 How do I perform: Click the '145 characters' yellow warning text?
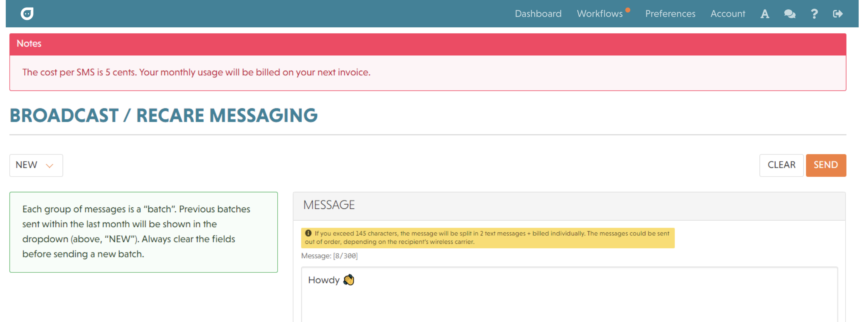tap(488, 238)
